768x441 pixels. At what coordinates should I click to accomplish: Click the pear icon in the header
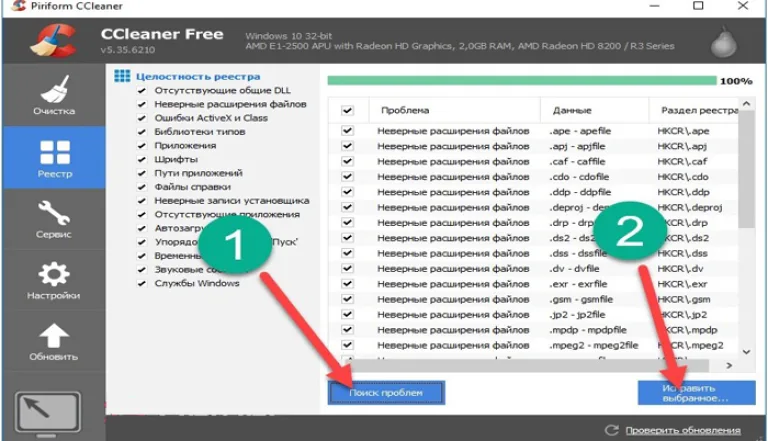(724, 43)
